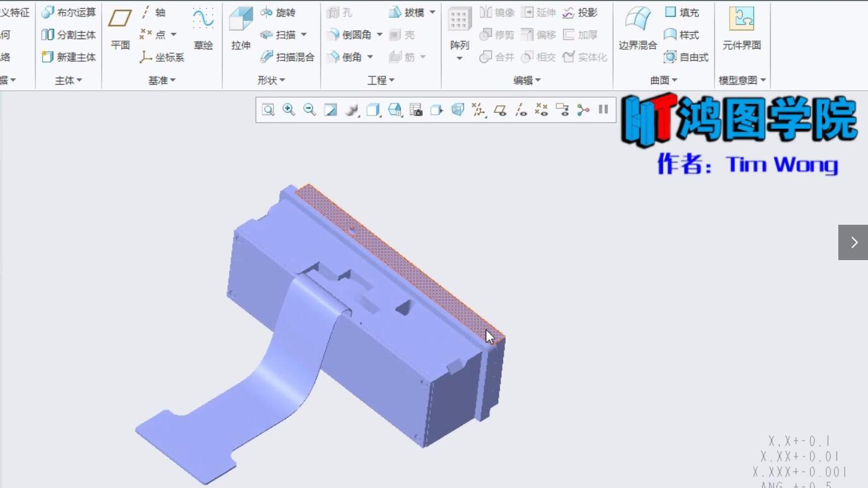Image resolution: width=868 pixels, height=488 pixels.
Task: Open the Boundary Blend (边界混合) tool
Action: [638, 28]
